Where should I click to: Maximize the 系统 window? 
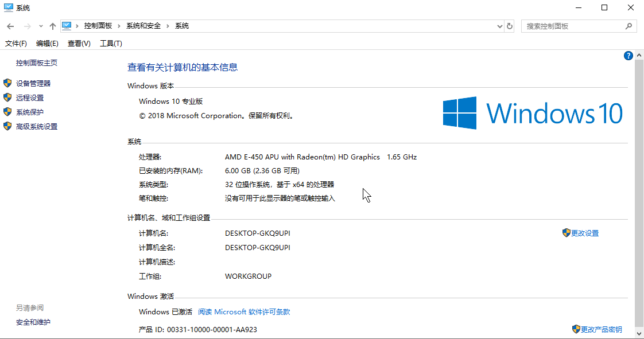604,8
